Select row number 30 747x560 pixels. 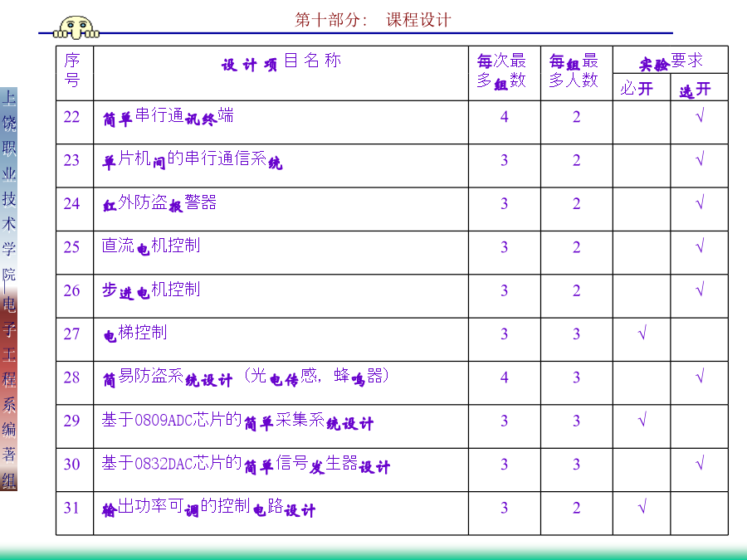point(71,464)
